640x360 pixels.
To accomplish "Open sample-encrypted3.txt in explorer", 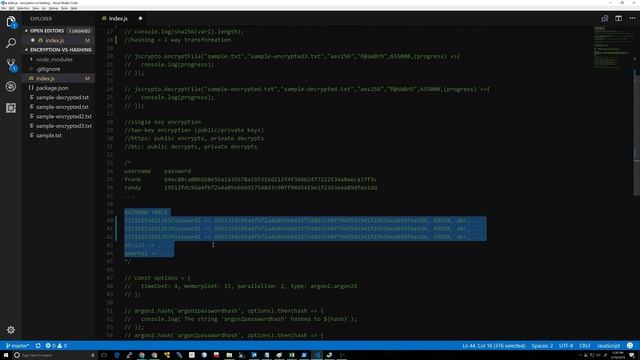I will point(63,126).
